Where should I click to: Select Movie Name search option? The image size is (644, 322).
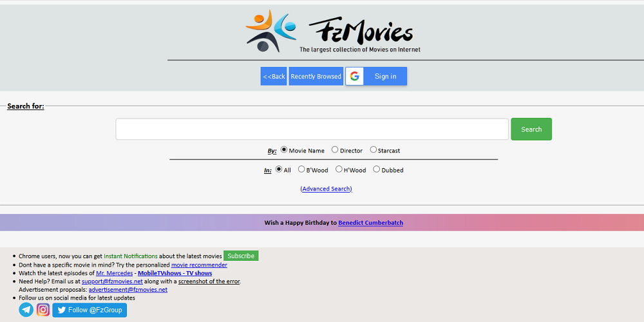pyautogui.click(x=284, y=150)
